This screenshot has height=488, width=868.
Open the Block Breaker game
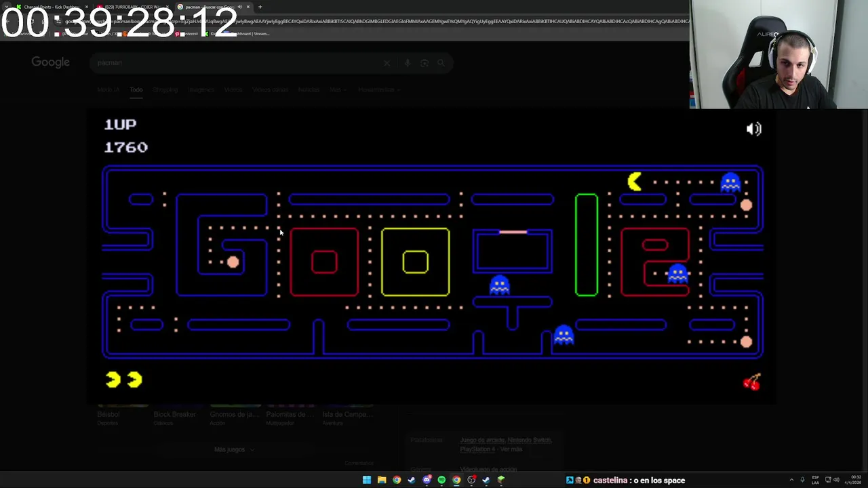pyautogui.click(x=174, y=414)
